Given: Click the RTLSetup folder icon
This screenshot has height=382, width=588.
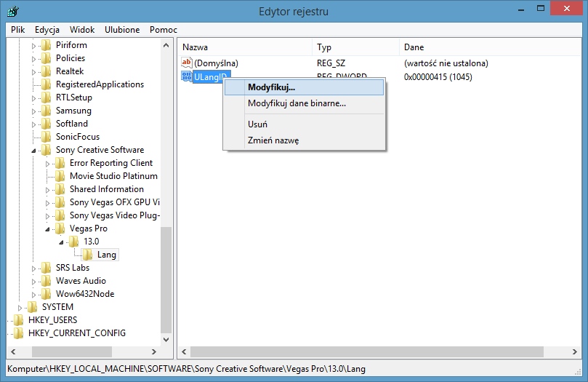Looking at the screenshot, I should 47,98.
